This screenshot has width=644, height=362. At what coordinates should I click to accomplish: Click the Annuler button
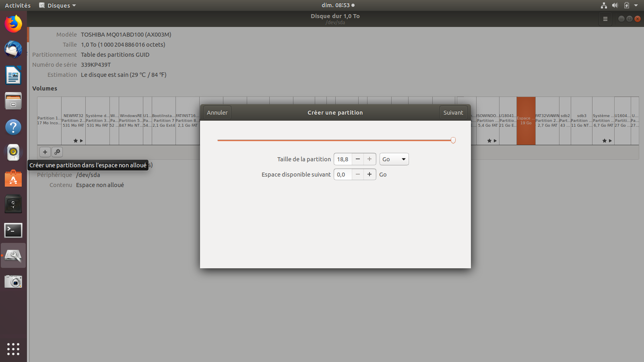(x=217, y=113)
